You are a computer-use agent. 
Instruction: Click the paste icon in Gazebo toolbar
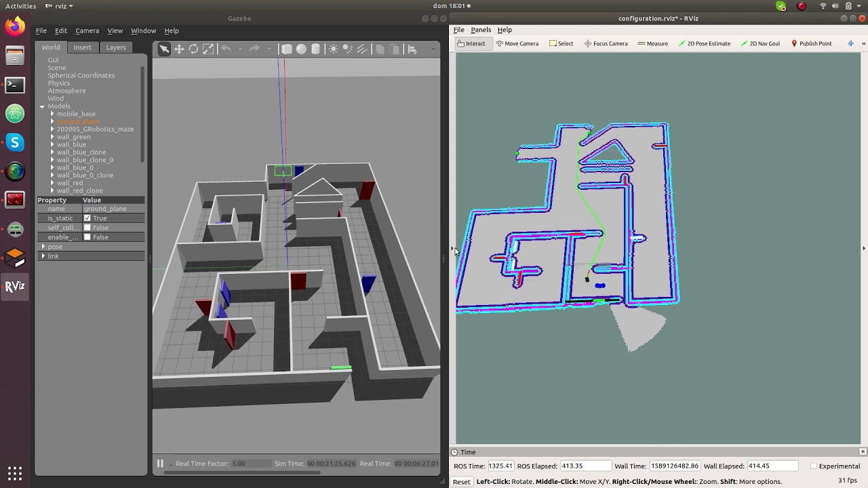point(394,49)
